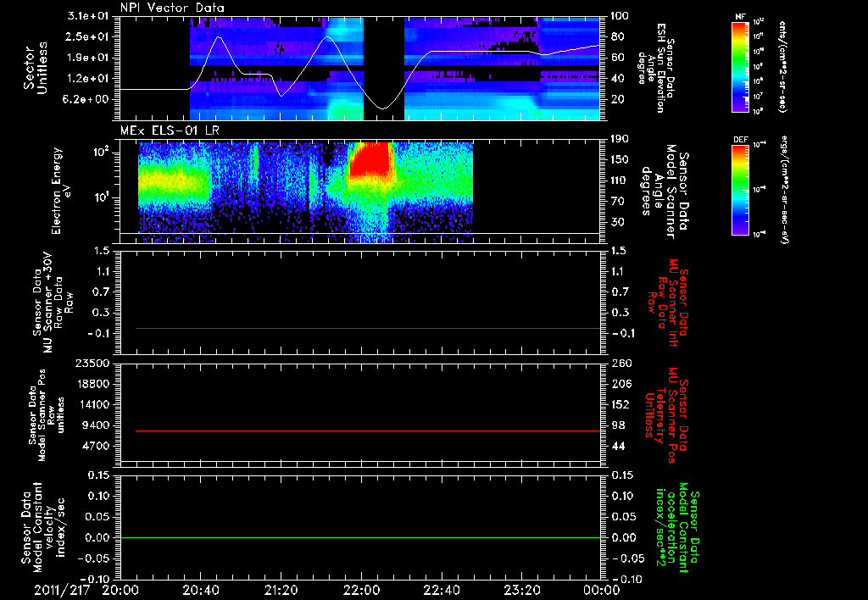Click the '110' scanner angle tick value
Screen dimensions: 868x600
620,181
